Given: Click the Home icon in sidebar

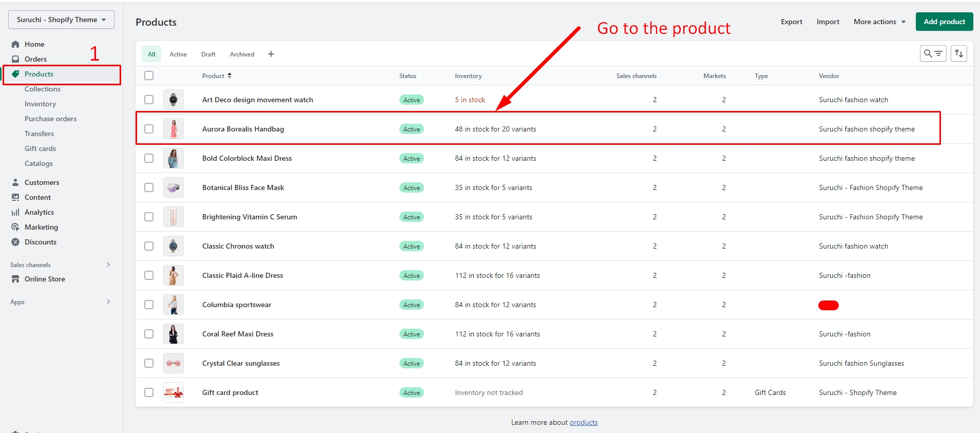Looking at the screenshot, I should (x=15, y=44).
